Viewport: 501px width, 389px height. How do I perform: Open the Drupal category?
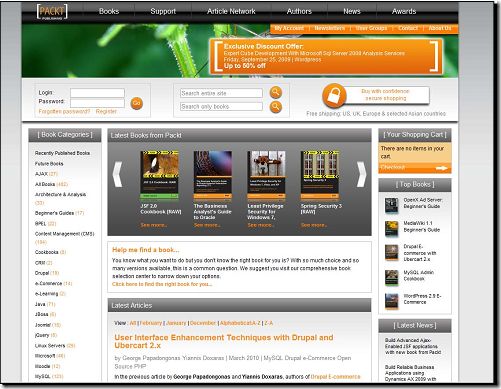(47, 273)
